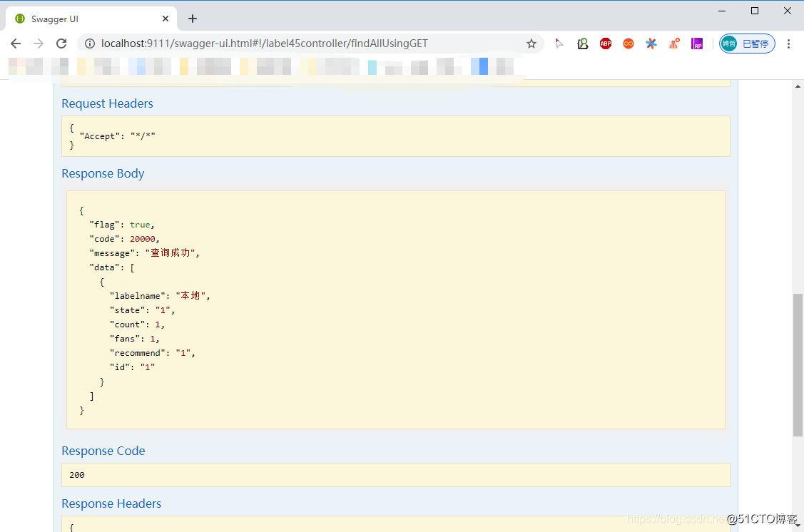The height and width of the screenshot is (532, 804).
Task: Open the colorful asterisk extension icon
Action: [x=651, y=44]
